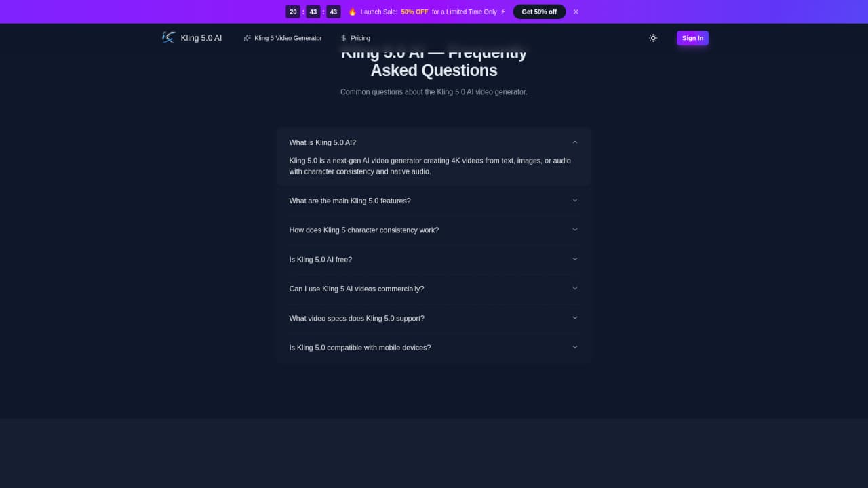Expand 'How does Kling 5 character consistency work?'

(x=434, y=230)
